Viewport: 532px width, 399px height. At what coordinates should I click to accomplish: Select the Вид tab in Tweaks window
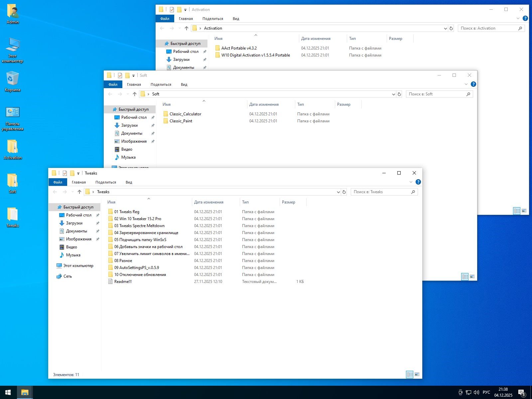(129, 182)
